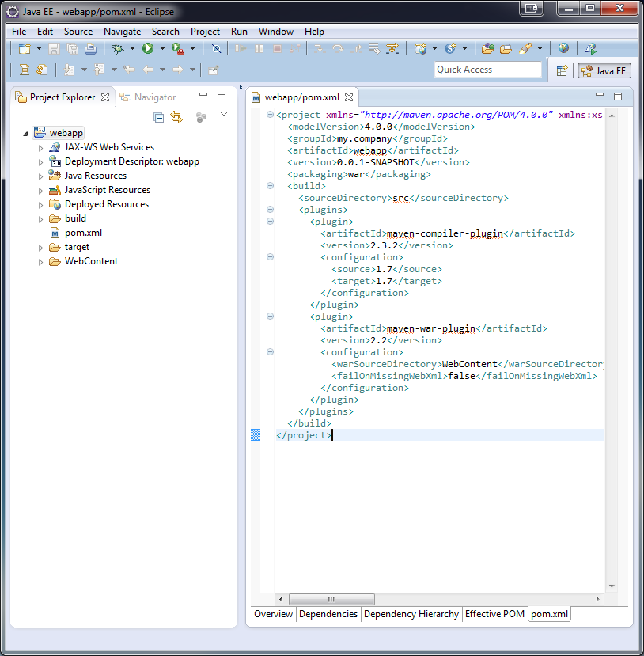644x656 pixels.
Task: Open the New wizard dropdown arrow
Action: click(x=39, y=48)
